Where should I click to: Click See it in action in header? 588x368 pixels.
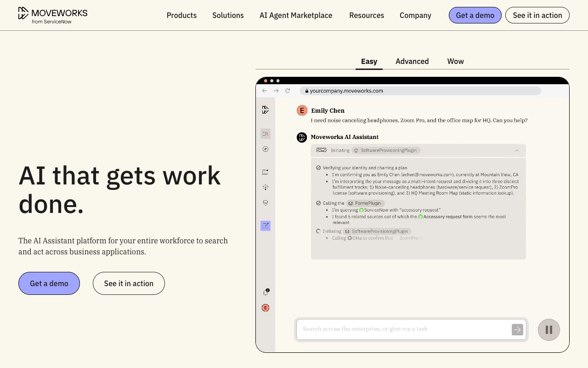pyautogui.click(x=537, y=15)
